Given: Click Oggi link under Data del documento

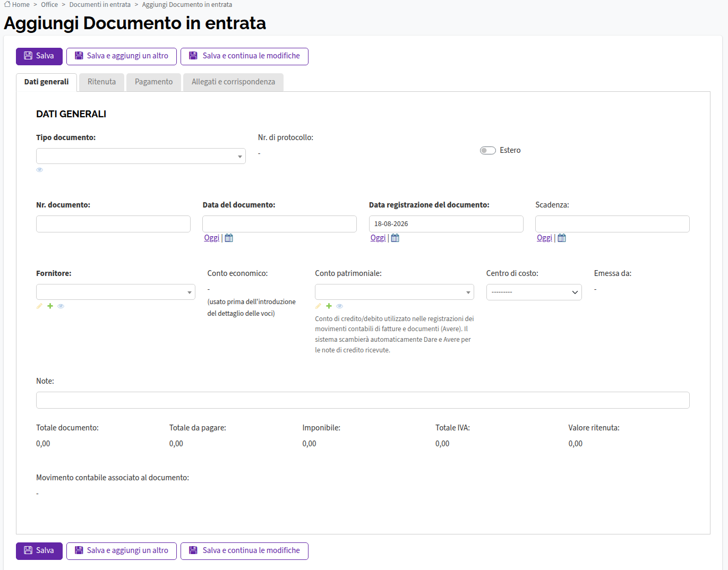Looking at the screenshot, I should [211, 238].
